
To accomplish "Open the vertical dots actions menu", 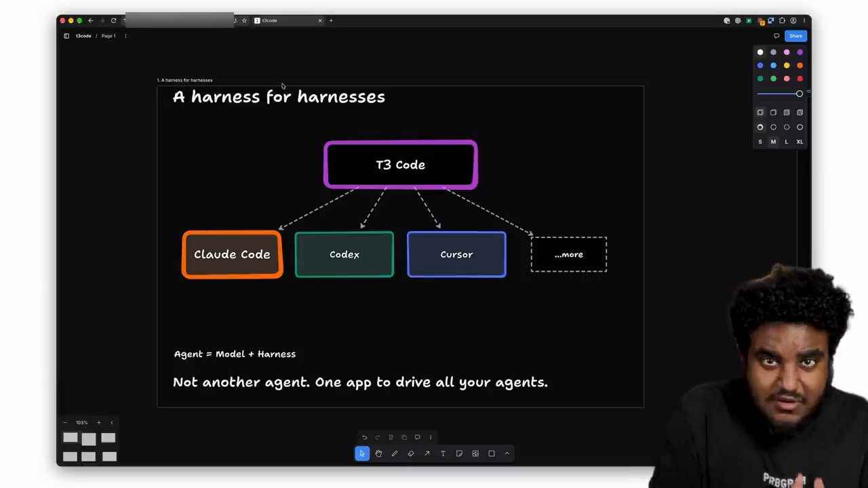I will point(430,437).
